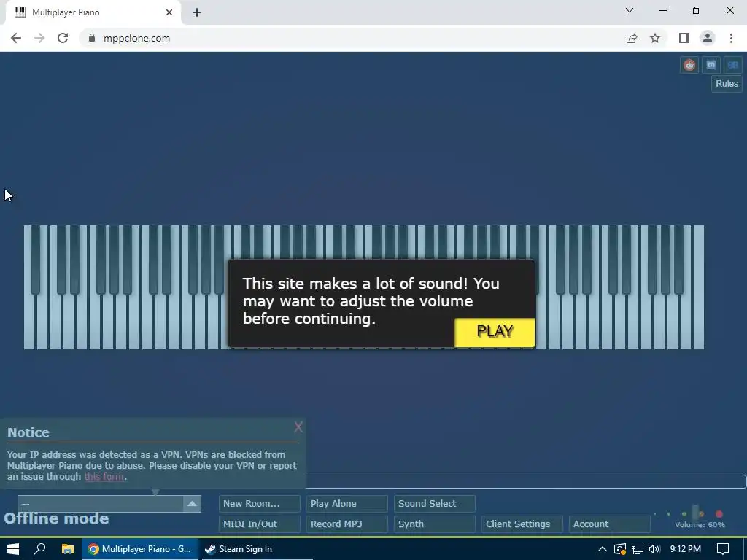
Task: Bookmark this page with star
Action: click(655, 38)
